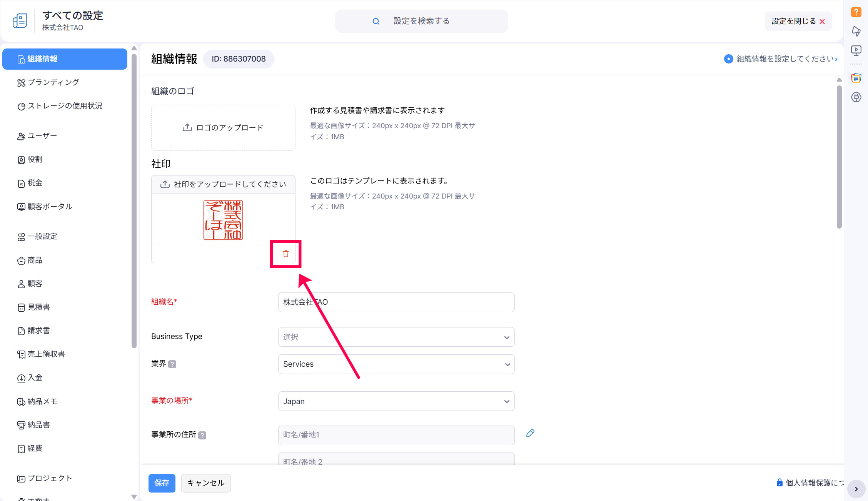
Task: Click the ロゴのアップロード upload area
Action: coord(223,128)
